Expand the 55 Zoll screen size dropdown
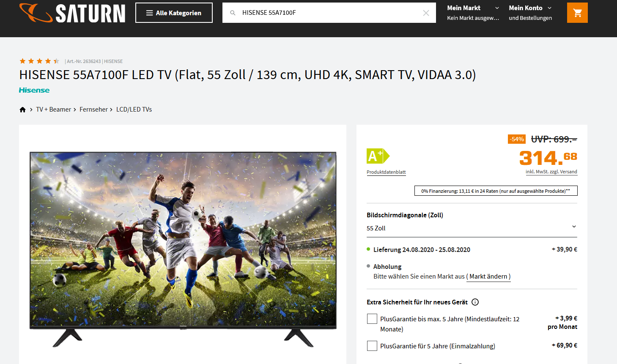The height and width of the screenshot is (364, 617). click(x=472, y=228)
